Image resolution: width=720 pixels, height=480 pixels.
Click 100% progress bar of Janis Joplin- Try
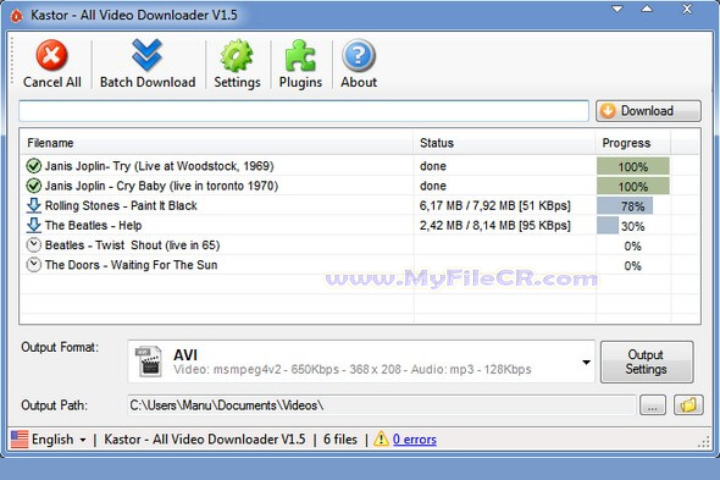[x=633, y=166]
